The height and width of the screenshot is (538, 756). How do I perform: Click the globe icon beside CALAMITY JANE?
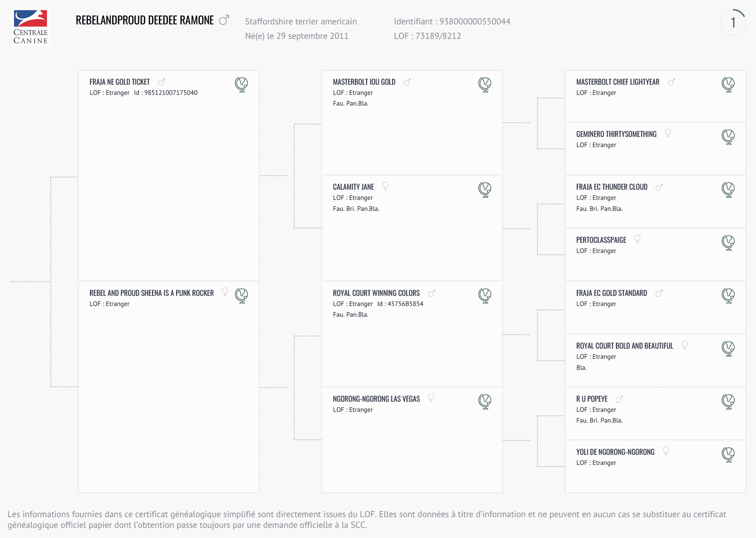pyautogui.click(x=484, y=190)
